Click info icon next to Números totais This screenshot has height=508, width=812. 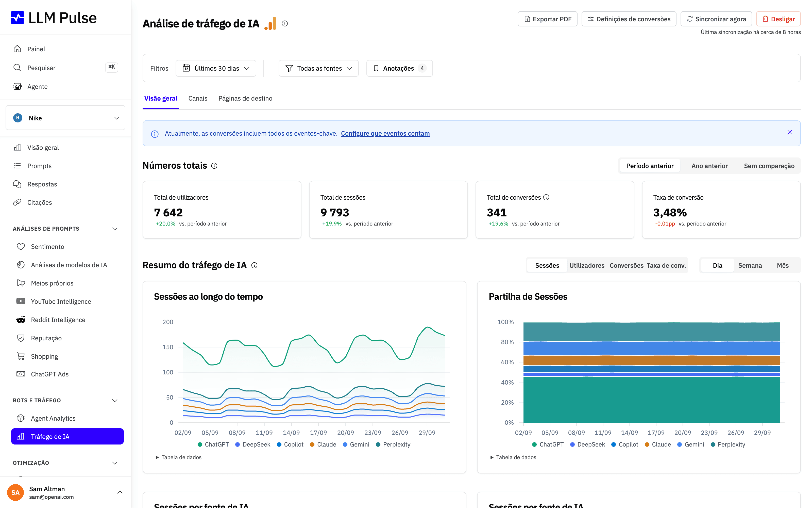pyautogui.click(x=214, y=166)
